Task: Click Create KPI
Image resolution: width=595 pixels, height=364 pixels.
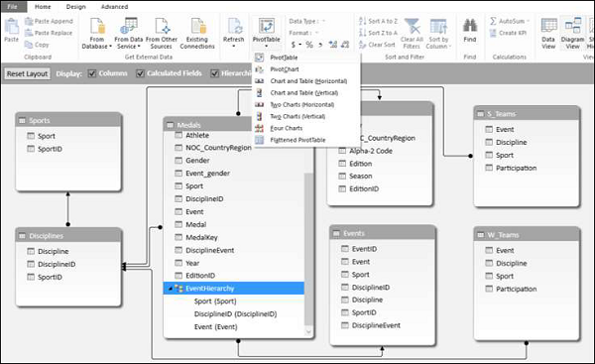Action: point(508,33)
